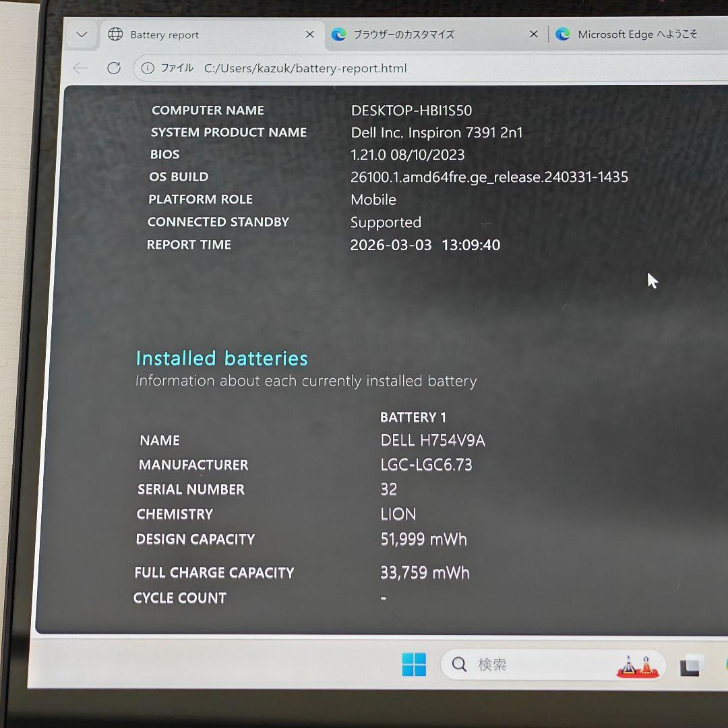Click the 'MANUFACTURER' row label
Viewport: 728px width, 728px height.
point(193,464)
